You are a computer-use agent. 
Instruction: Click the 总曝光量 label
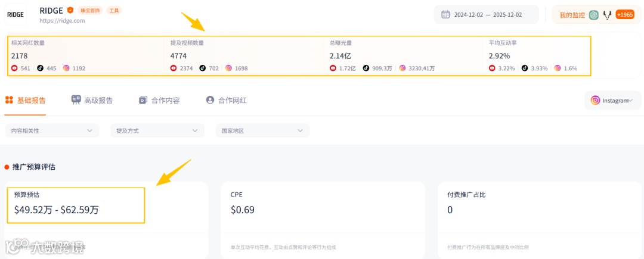click(340, 43)
